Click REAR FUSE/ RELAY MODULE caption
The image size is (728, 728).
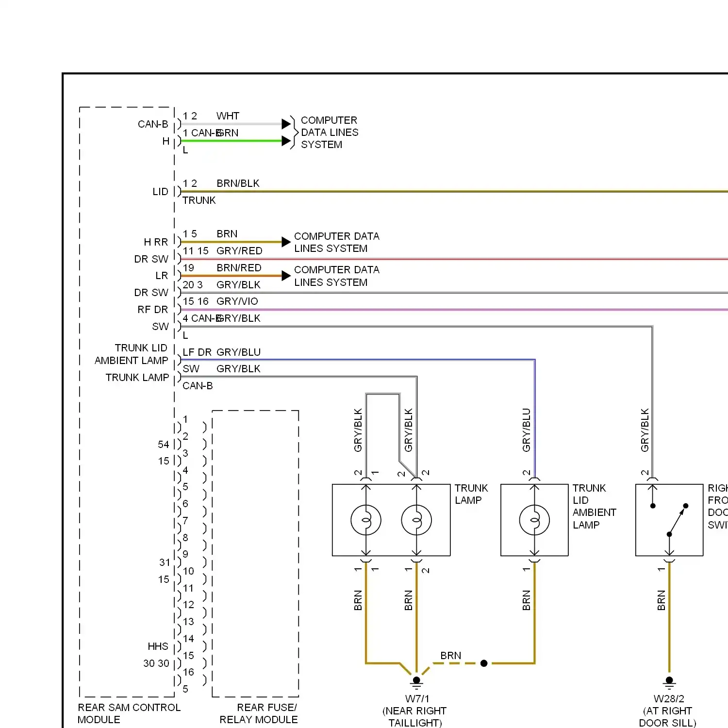(x=259, y=713)
